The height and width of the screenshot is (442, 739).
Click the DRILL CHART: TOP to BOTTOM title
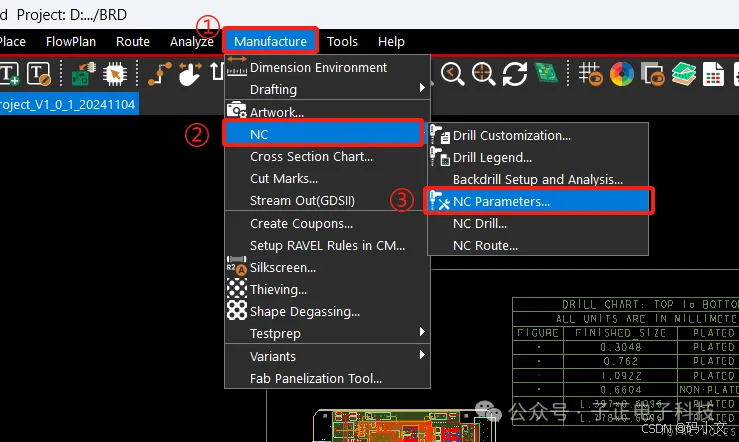click(x=650, y=304)
